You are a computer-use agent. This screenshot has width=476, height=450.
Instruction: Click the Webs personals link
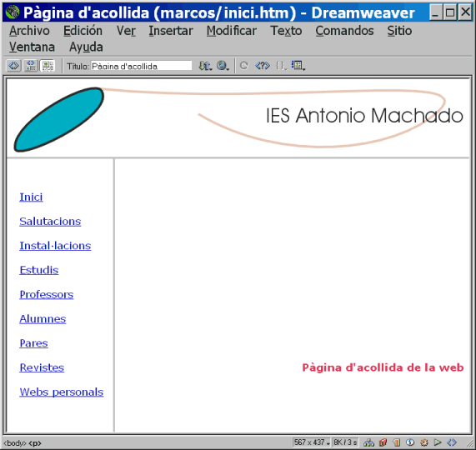pyautogui.click(x=62, y=392)
